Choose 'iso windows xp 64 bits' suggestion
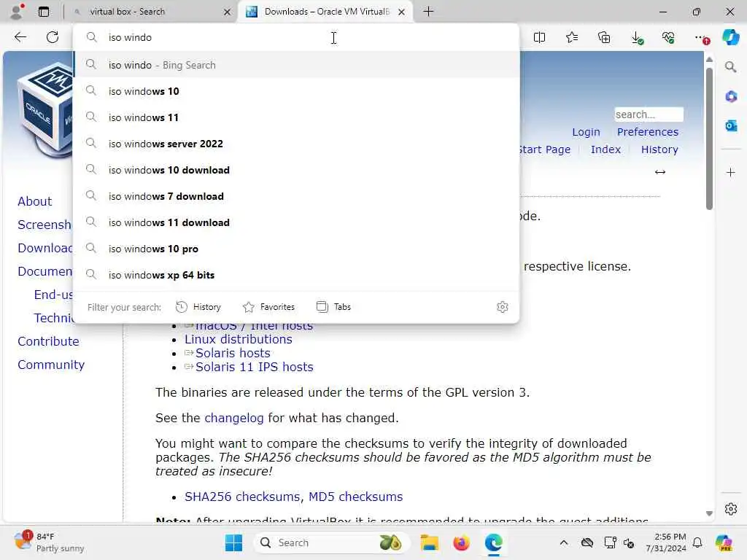 tap(296, 275)
